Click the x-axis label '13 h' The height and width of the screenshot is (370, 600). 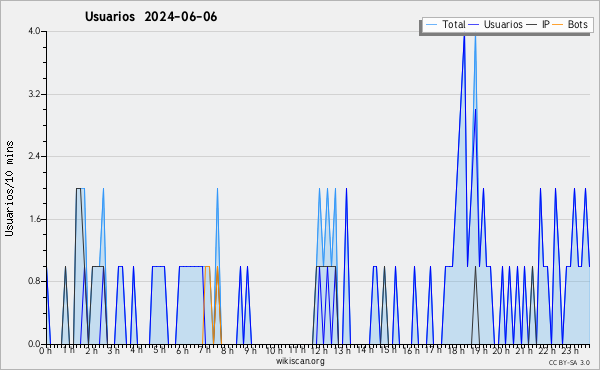(x=342, y=351)
